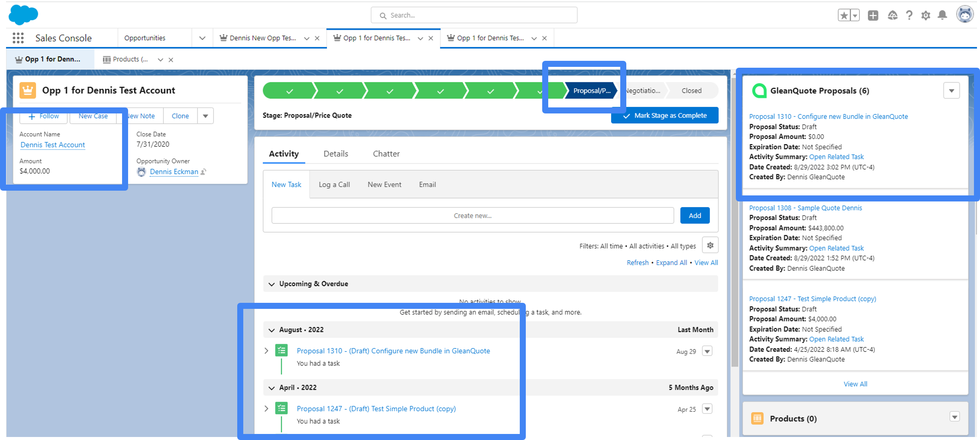The image size is (980, 440).
Task: Click the task icon beside Proposal 1310
Action: point(282,350)
